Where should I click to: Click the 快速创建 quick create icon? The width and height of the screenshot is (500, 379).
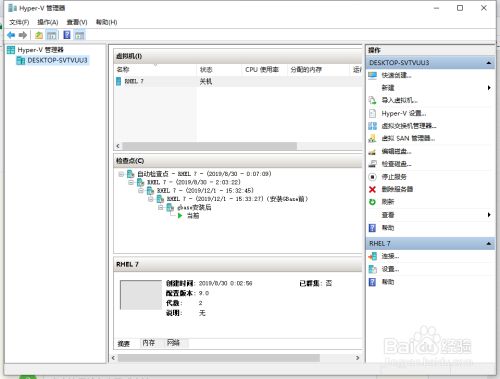[x=372, y=75]
